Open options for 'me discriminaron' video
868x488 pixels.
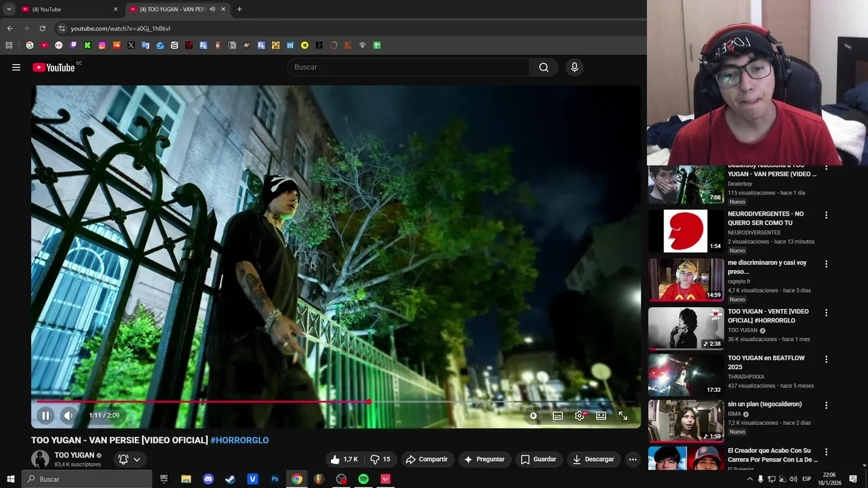(x=826, y=264)
